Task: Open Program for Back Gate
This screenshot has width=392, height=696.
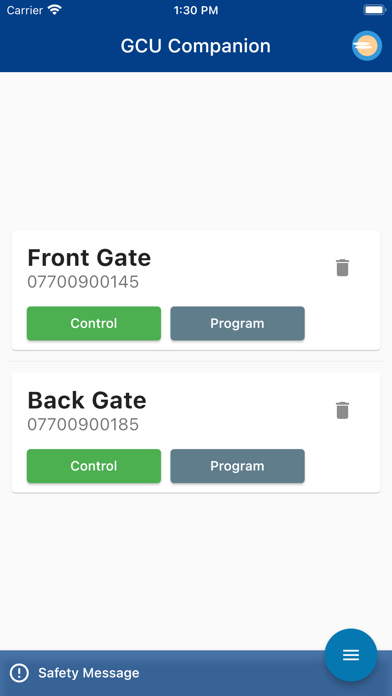Action: (x=238, y=466)
